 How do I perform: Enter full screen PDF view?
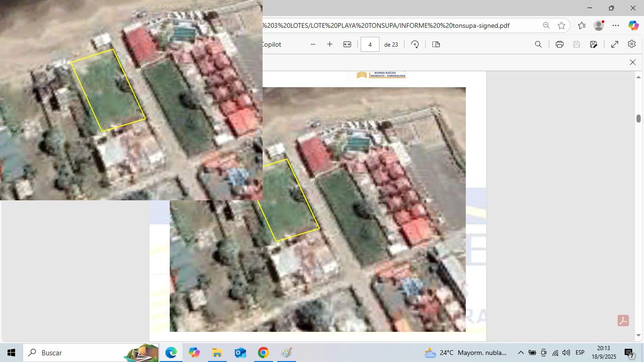[615, 44]
